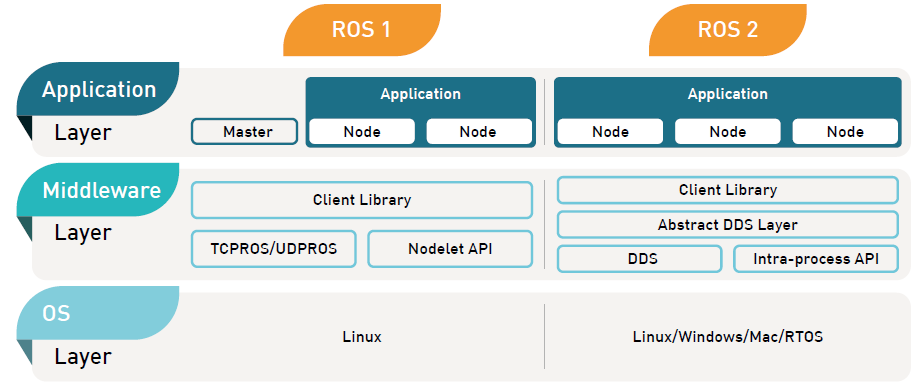Click the Abstract DDS Layer box
This screenshot has width=915, height=390.
point(728,224)
